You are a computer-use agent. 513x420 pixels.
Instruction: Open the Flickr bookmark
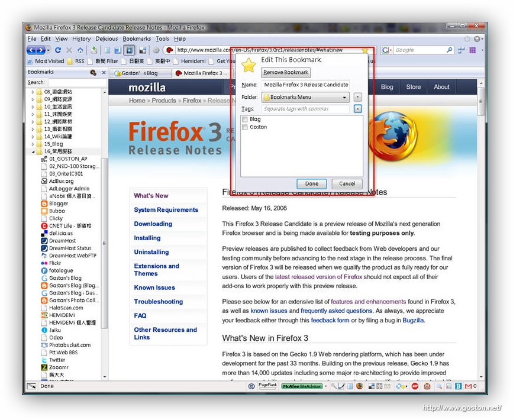(51, 263)
